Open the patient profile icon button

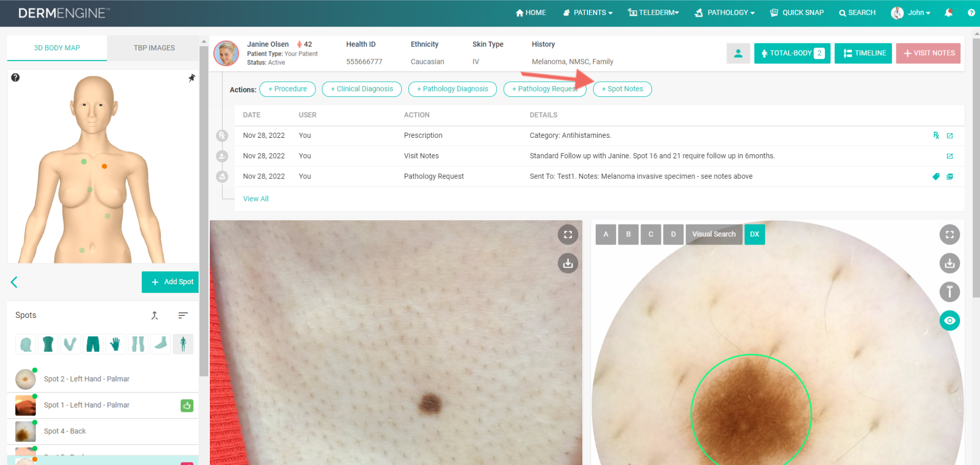[x=738, y=53]
